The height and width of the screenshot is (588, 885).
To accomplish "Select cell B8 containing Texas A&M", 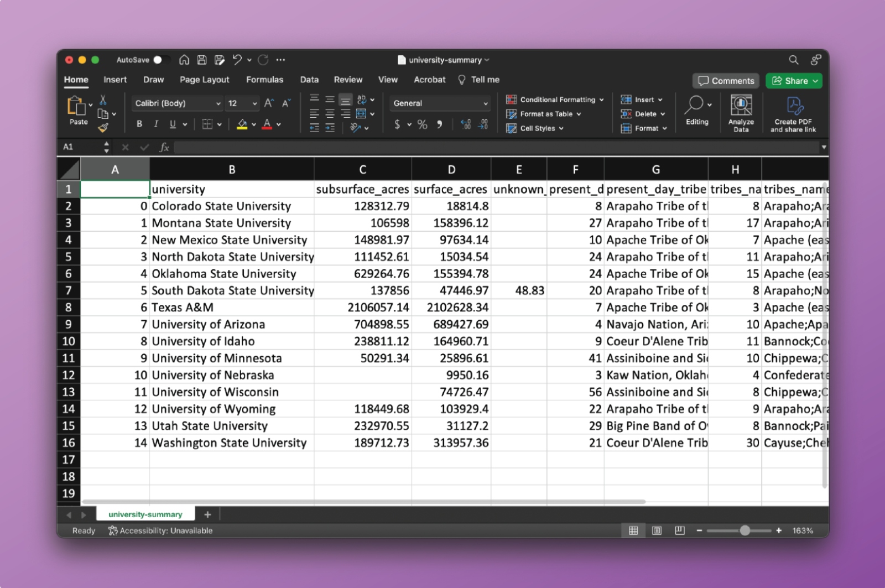I will [231, 308].
